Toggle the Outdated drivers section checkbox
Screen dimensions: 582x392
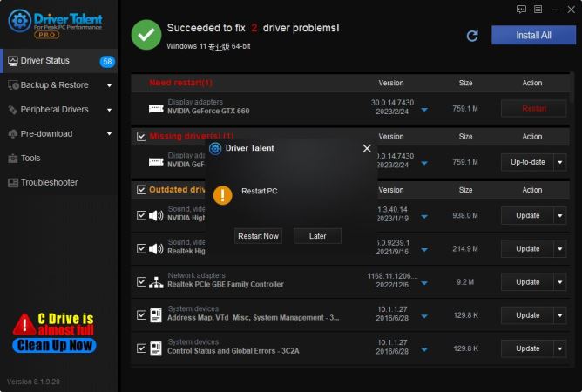pyautogui.click(x=141, y=190)
